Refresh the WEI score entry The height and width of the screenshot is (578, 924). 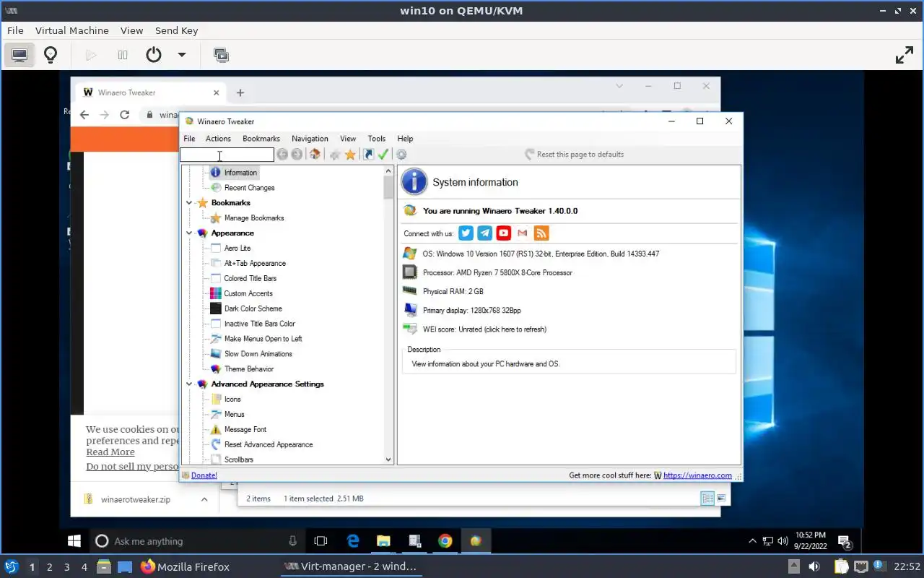tap(484, 329)
